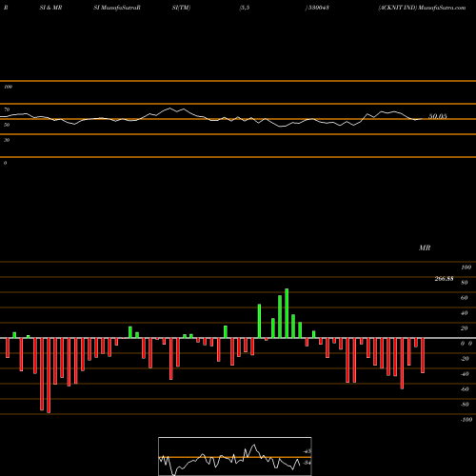Click the "SI MunafaSutraR" header text
The image size is (476, 476).
(117, 8)
